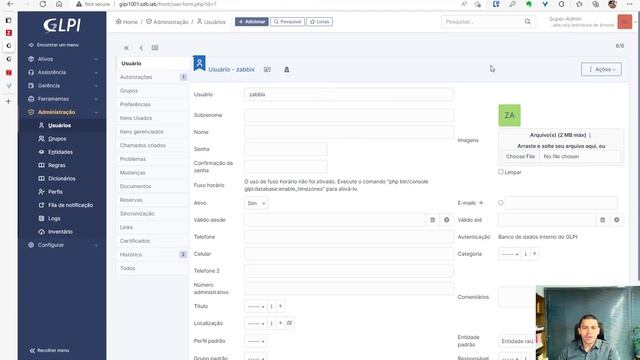Viewport: 640px width, 360px height.
Task: Click the global Pesquisar search box
Action: tap(483, 22)
